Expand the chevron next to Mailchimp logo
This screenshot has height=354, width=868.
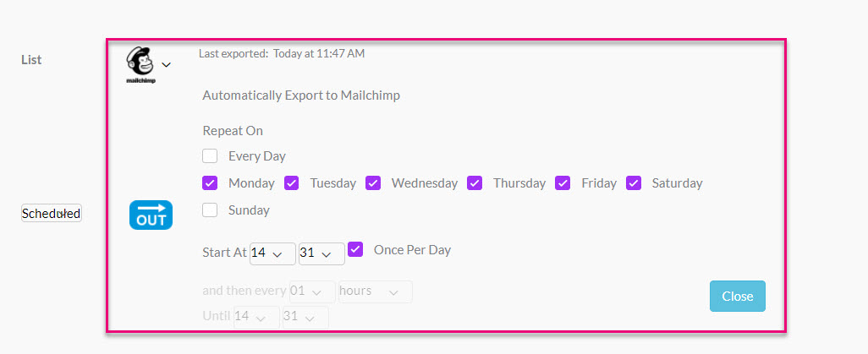tap(166, 65)
